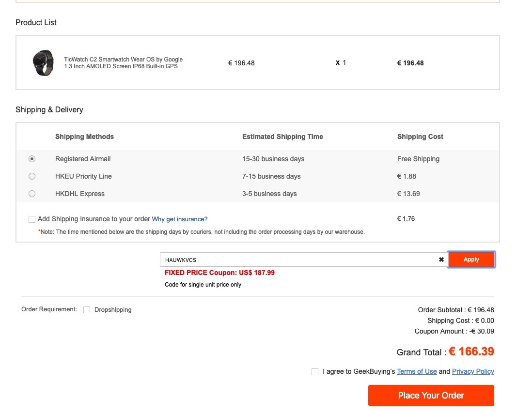Enable Add Shipping Insurance checkbox

[32, 219]
